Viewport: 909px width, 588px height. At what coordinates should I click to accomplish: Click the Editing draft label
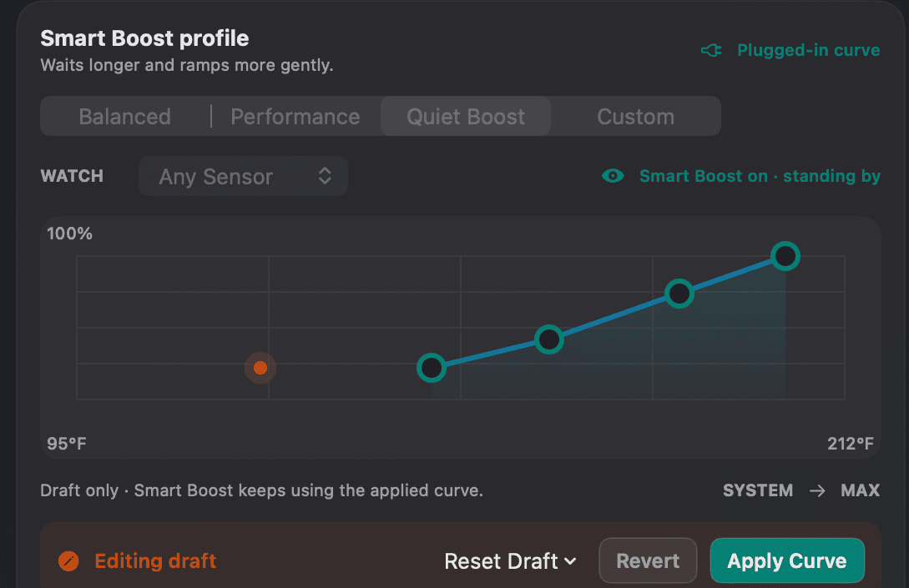[x=155, y=560]
